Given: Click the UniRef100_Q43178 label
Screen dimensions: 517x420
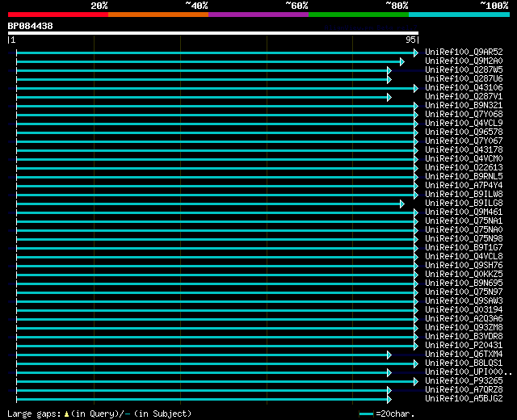Looking at the screenshot, I should pos(464,150).
